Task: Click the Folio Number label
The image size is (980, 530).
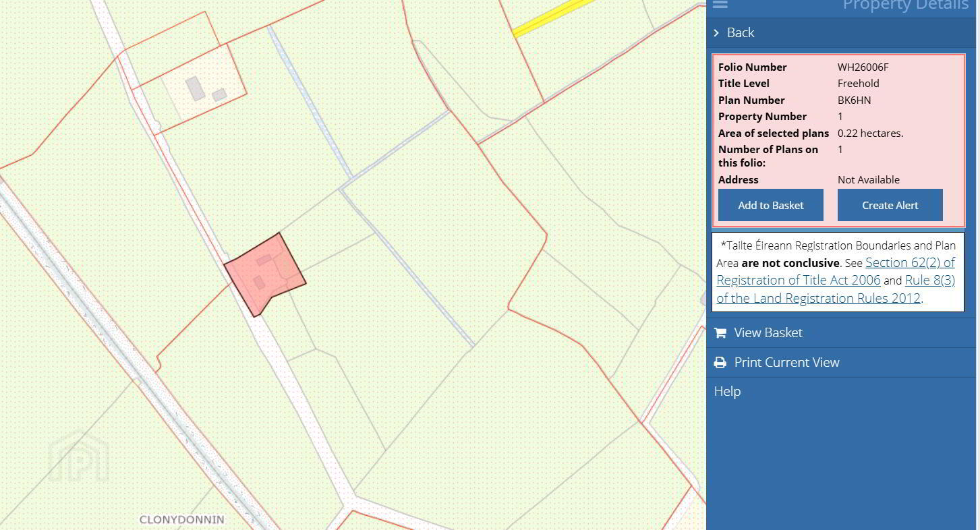Action: [753, 67]
